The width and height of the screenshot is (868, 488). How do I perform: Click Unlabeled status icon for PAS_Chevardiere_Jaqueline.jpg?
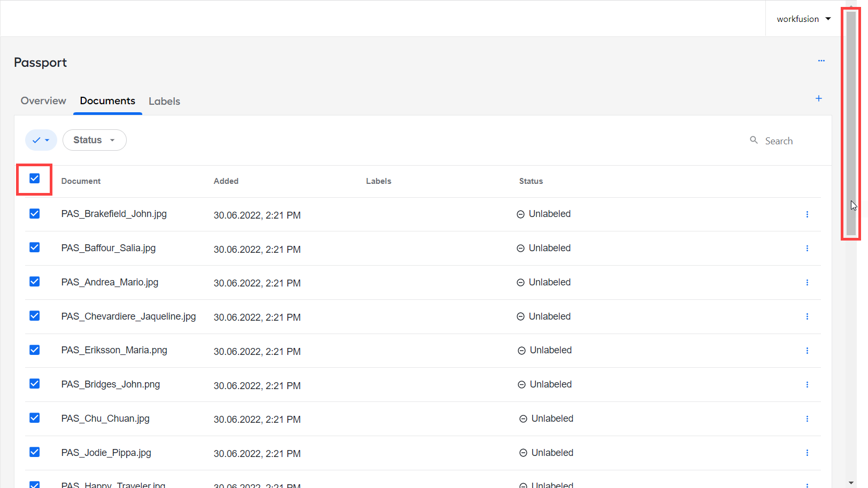click(x=520, y=316)
